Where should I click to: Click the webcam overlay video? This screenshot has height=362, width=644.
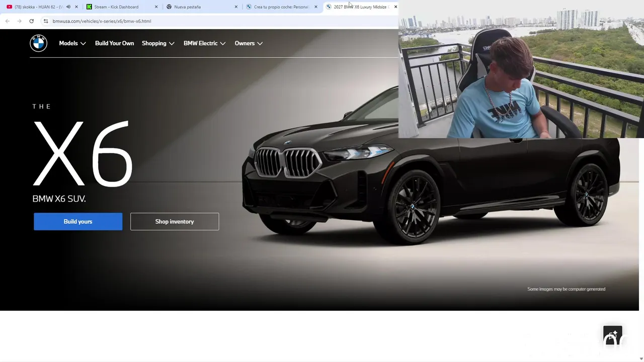tap(521, 69)
